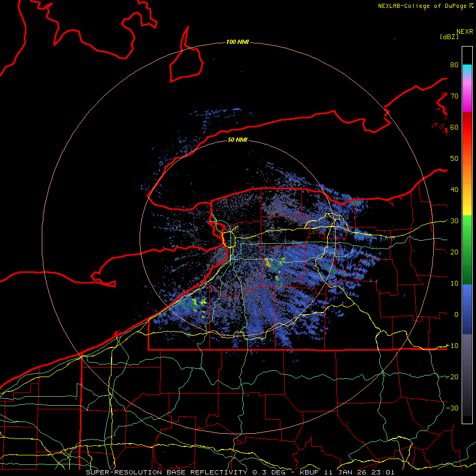This screenshot has width=476, height=476.
Task: Click the KBUF station identifier in caption
Action: (x=309, y=472)
